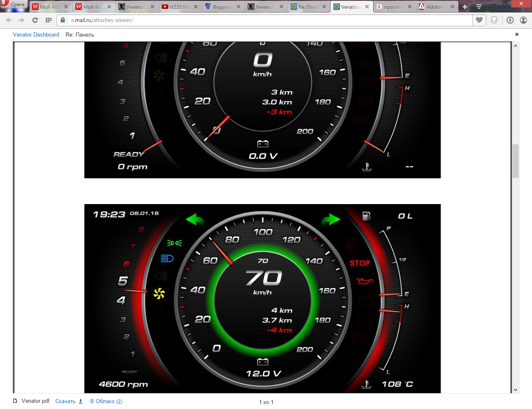
Task: Click the user account icon in the toolbar
Action: click(x=523, y=20)
